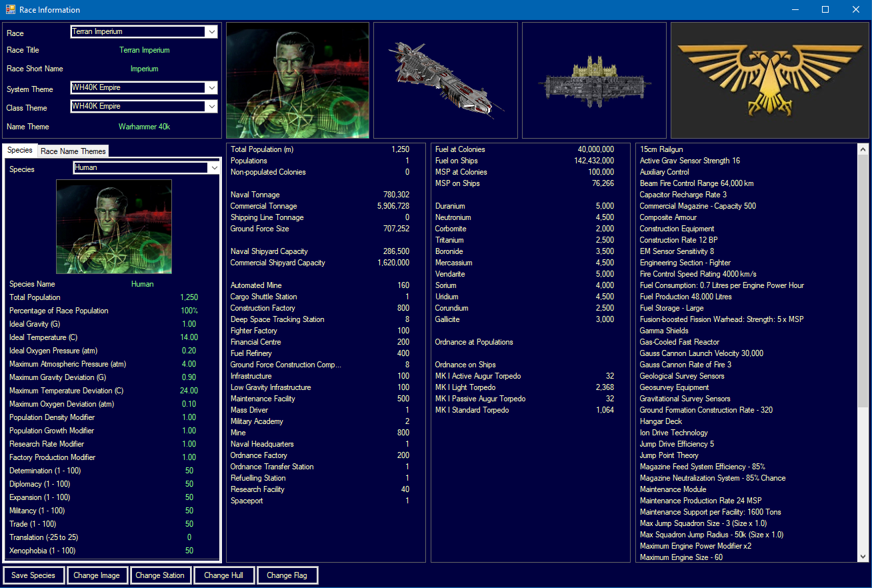This screenshot has width=872, height=588.
Task: Select the Jump Point Theory entry
Action: click(747, 455)
